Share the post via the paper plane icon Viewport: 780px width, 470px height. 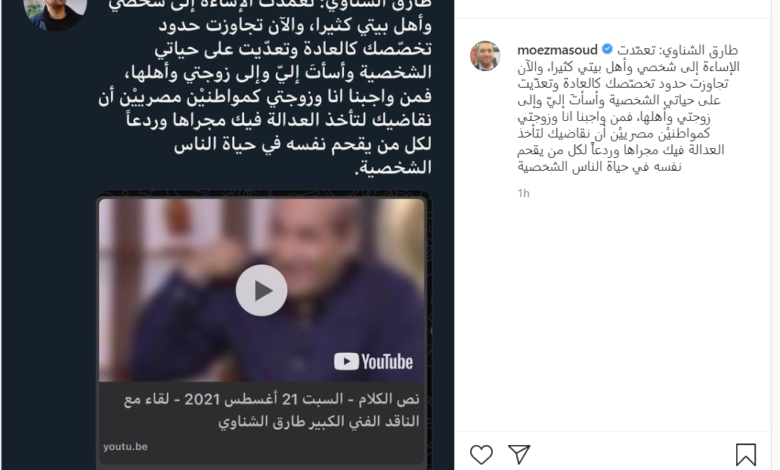pos(519,454)
